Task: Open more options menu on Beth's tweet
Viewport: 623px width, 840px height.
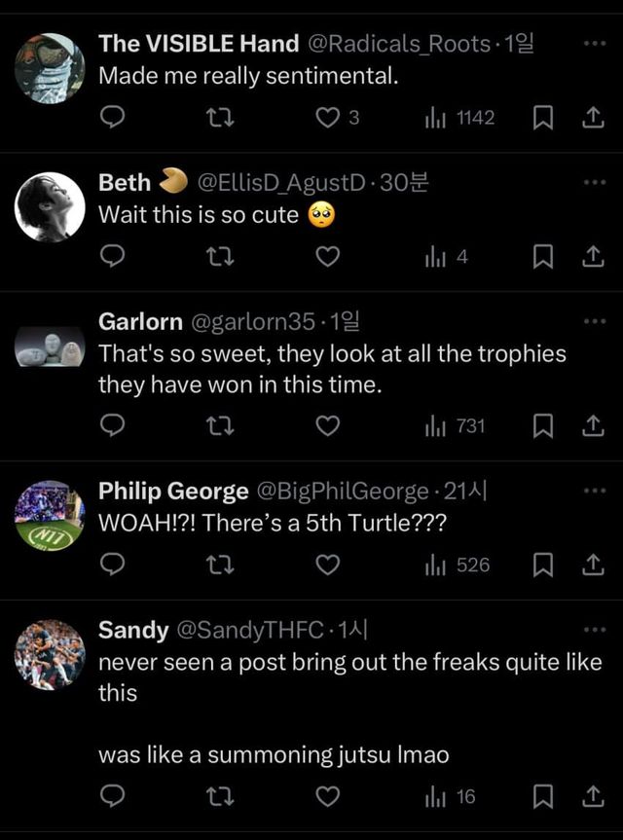Action: [593, 182]
